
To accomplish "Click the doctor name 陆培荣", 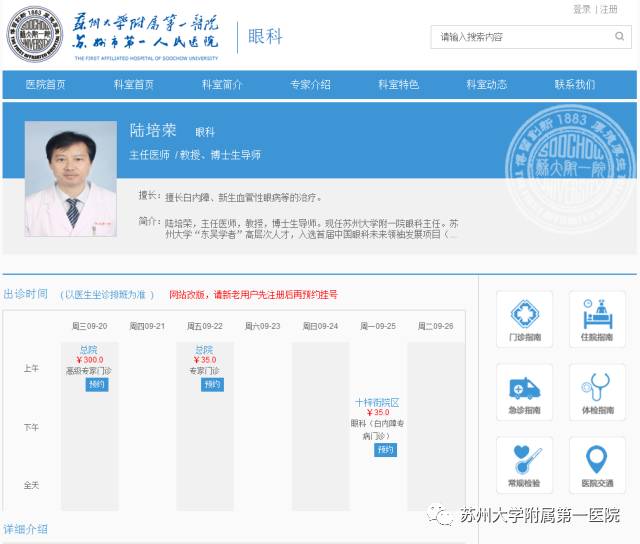I will pyautogui.click(x=153, y=130).
